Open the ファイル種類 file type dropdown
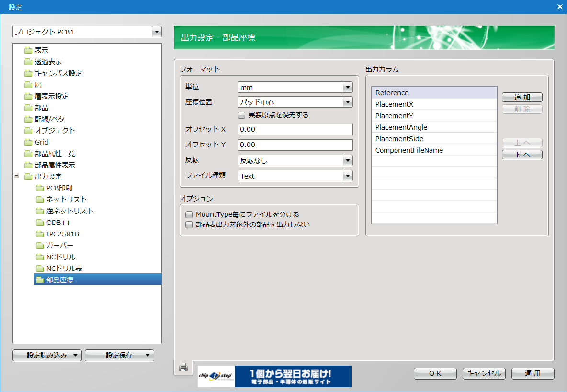The height and width of the screenshot is (392, 567). coord(348,176)
